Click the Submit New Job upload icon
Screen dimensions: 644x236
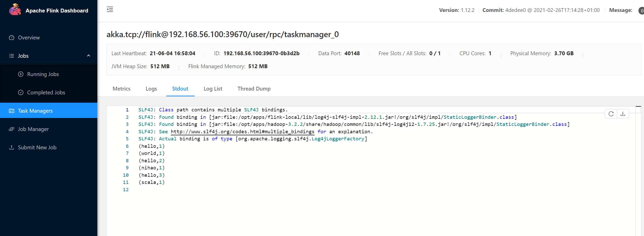(12, 147)
